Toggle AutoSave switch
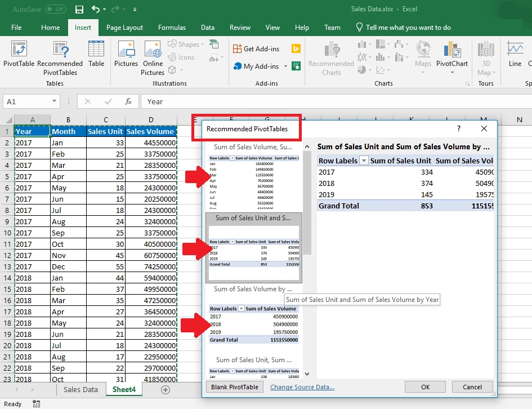Image resolution: width=532 pixels, height=409 pixels. pyautogui.click(x=56, y=9)
